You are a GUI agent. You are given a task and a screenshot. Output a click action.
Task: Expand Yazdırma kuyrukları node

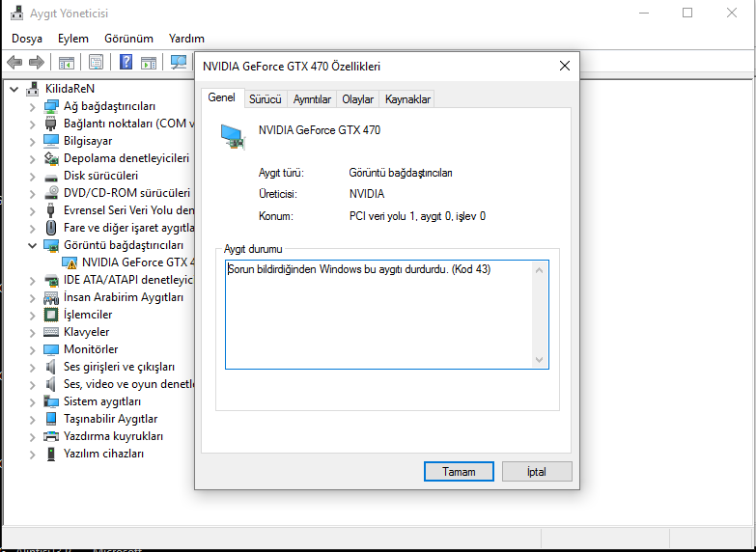coord(32,437)
